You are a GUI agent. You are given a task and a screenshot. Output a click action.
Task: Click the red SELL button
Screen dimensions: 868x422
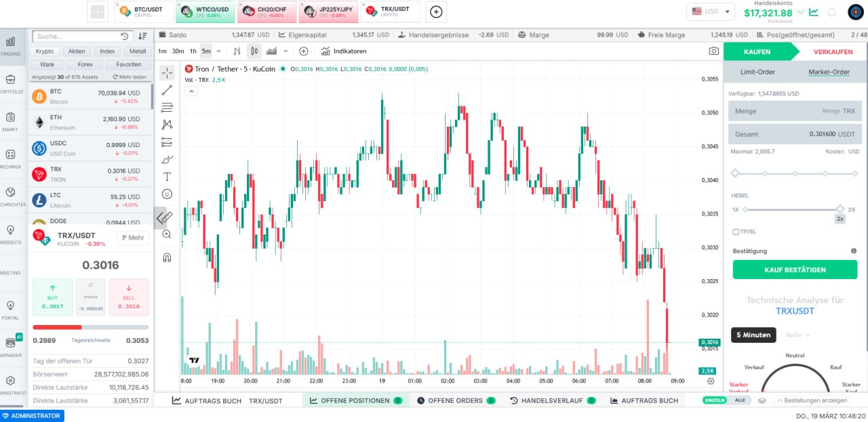coord(129,297)
